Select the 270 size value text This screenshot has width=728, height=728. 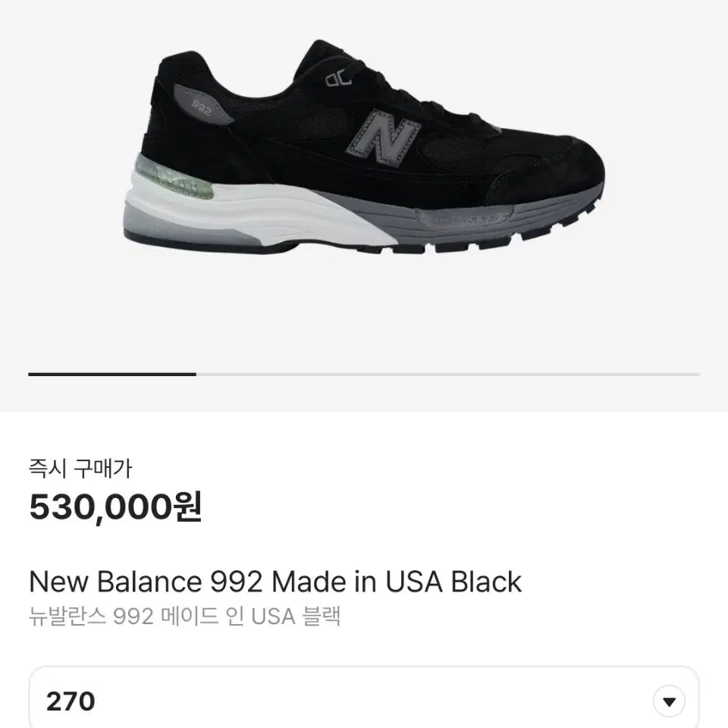(x=71, y=701)
